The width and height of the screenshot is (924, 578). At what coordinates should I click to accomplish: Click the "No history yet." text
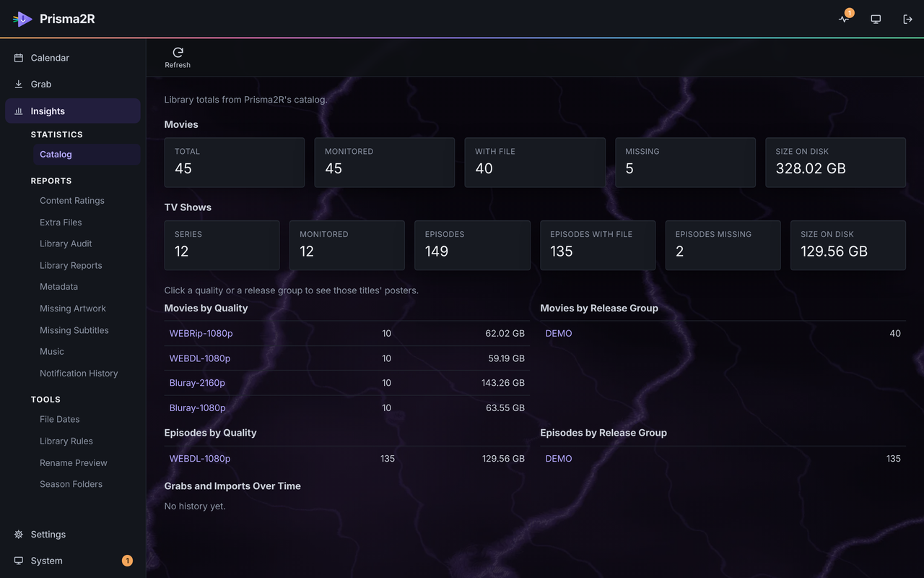pos(195,506)
